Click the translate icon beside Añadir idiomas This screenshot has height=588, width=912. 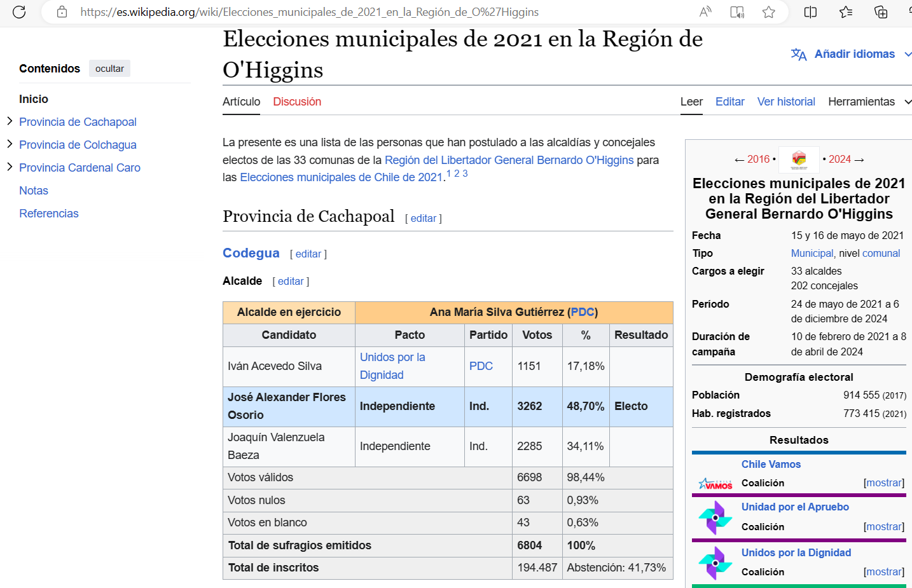pos(799,55)
